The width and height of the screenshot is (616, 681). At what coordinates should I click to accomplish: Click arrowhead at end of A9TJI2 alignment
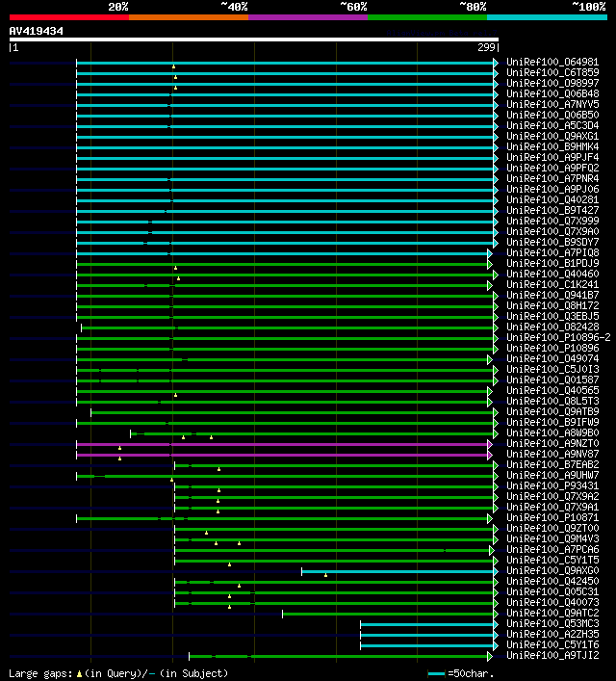point(490,656)
